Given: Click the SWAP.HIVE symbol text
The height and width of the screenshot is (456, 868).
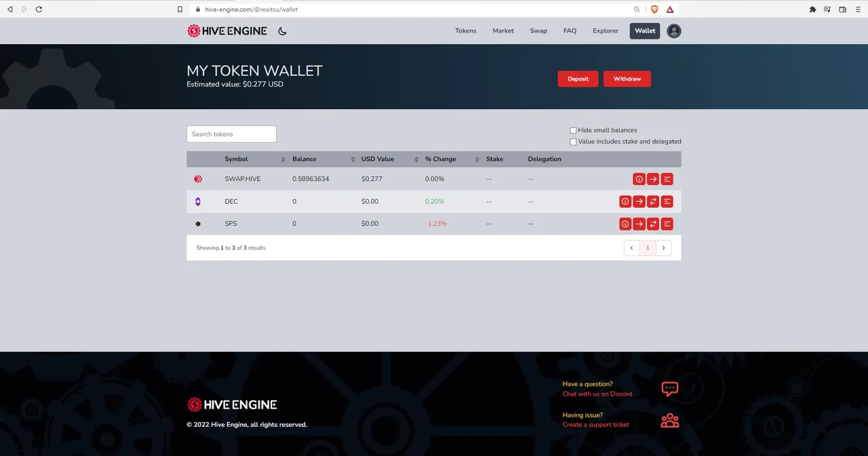Looking at the screenshot, I should pyautogui.click(x=243, y=179).
